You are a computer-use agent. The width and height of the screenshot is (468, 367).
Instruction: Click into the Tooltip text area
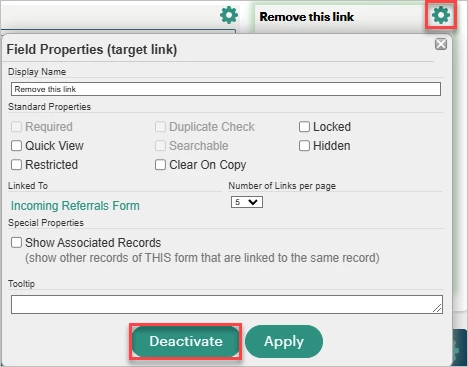(x=227, y=304)
